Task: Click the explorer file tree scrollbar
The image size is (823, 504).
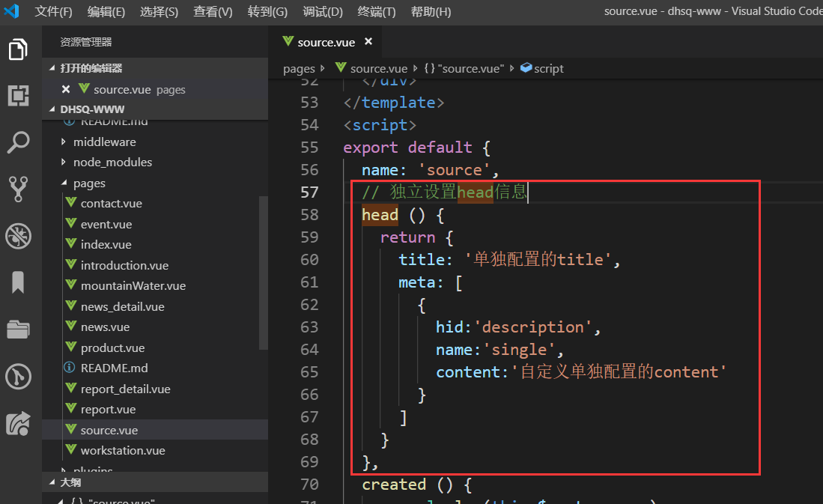Action: coord(264,273)
